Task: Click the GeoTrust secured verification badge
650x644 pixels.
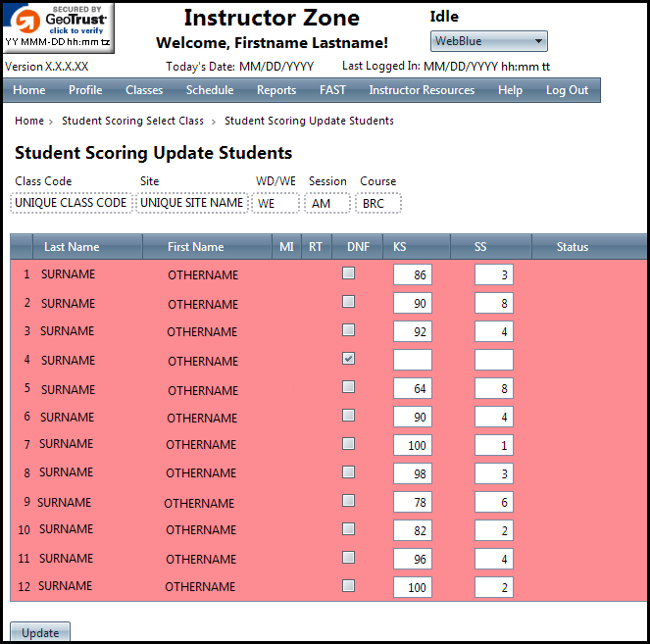Action: pos(59,27)
